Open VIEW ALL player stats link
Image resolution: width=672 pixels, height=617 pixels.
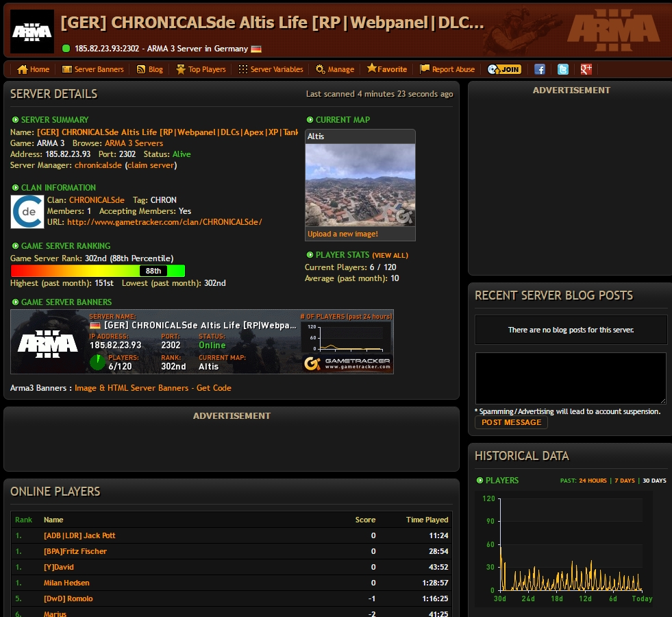click(x=390, y=256)
